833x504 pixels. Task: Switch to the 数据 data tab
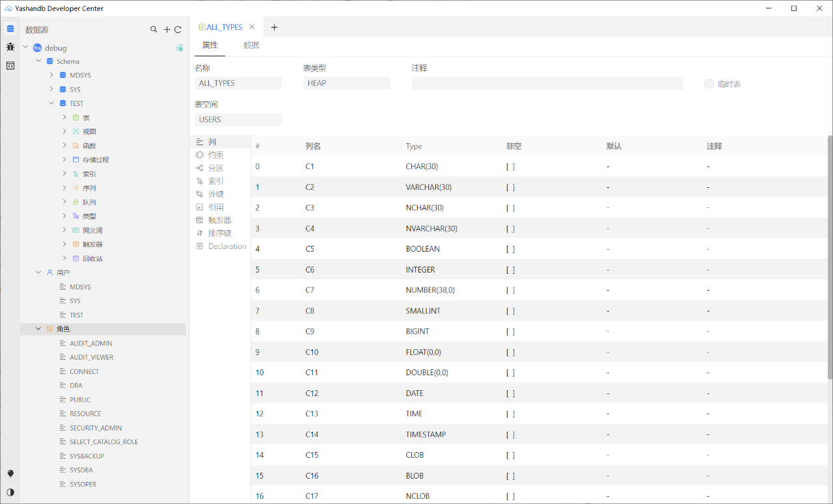[x=251, y=46]
